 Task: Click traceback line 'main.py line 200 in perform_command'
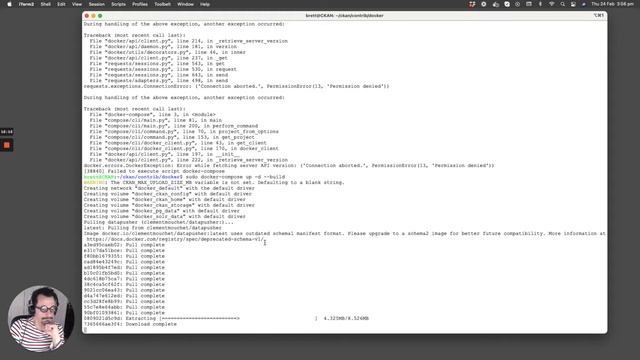[173, 126]
